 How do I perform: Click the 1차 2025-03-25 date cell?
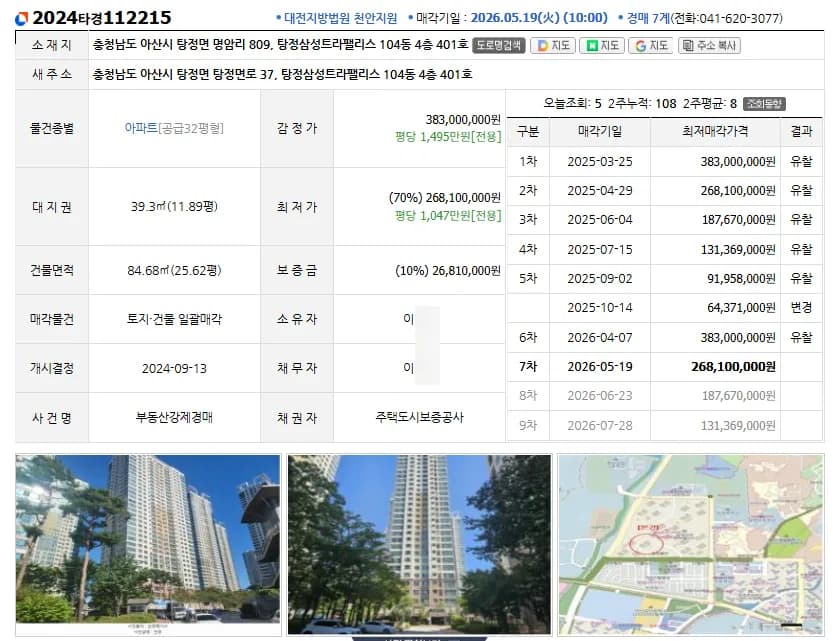(600, 161)
